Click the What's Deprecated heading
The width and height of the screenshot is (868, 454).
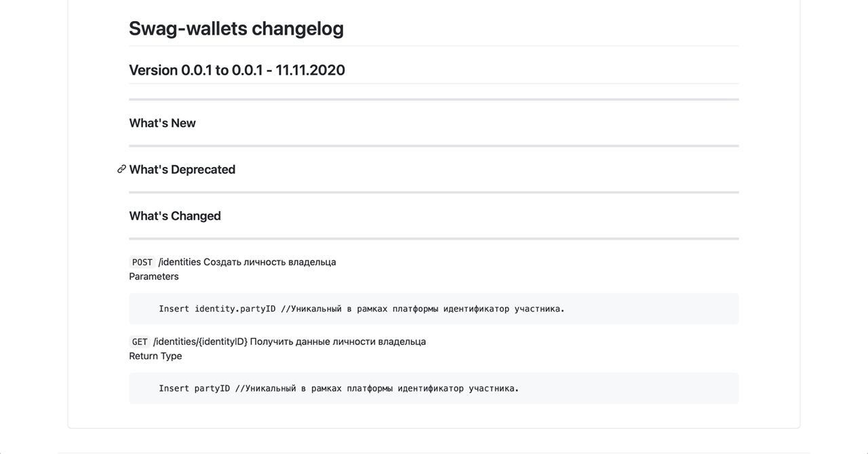(x=182, y=169)
